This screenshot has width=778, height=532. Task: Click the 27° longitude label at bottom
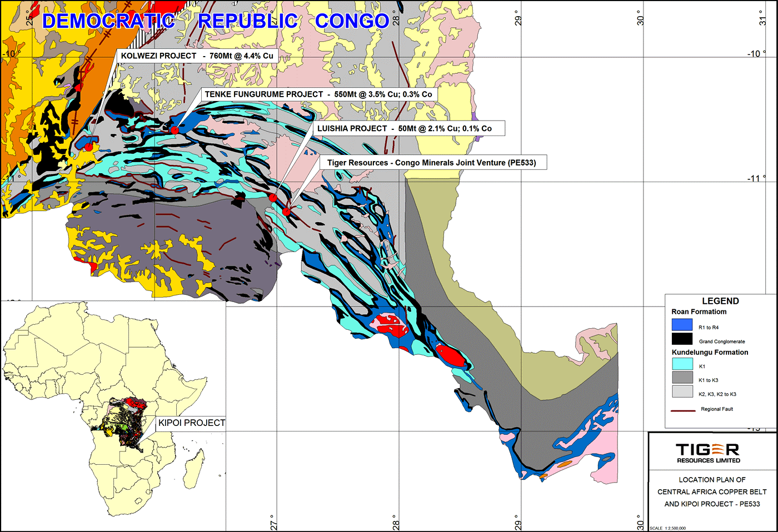(x=273, y=523)
